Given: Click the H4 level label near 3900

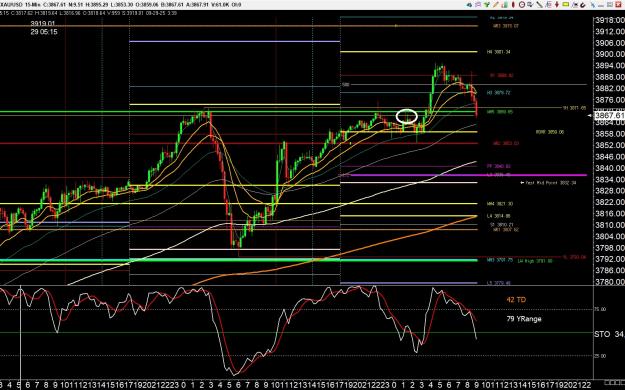Looking at the screenshot, I should click(499, 52).
